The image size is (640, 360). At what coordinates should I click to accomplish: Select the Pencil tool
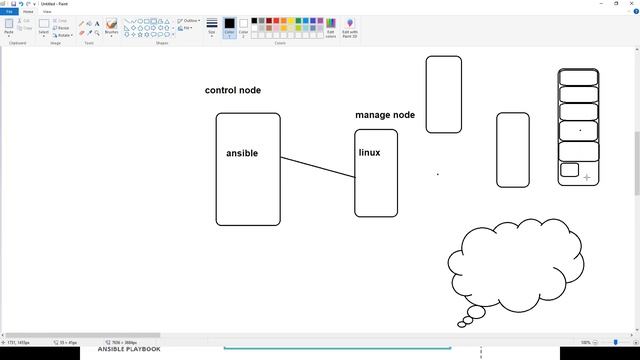coord(82,23)
